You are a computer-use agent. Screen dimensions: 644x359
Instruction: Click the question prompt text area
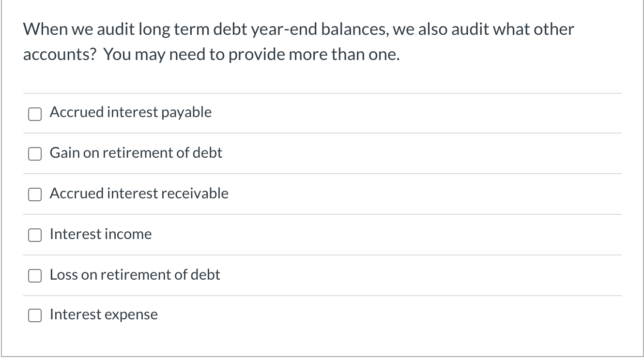coord(298,42)
